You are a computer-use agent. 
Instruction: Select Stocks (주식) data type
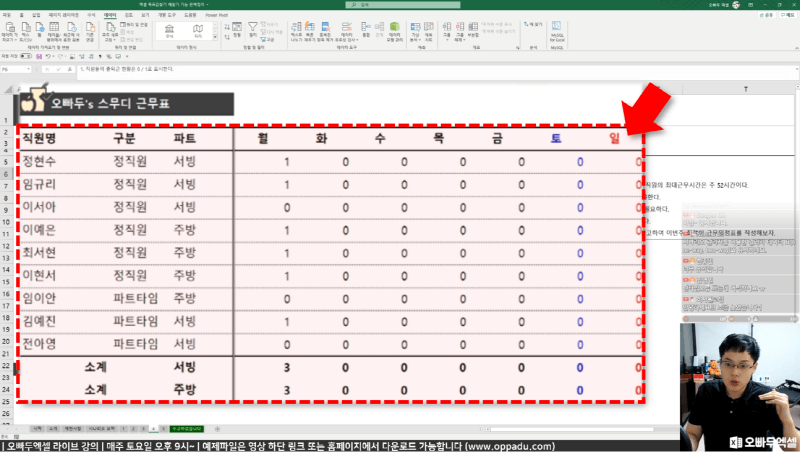[169, 31]
